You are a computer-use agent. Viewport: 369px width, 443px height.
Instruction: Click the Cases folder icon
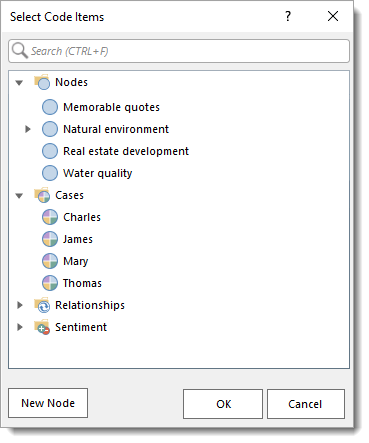click(42, 195)
